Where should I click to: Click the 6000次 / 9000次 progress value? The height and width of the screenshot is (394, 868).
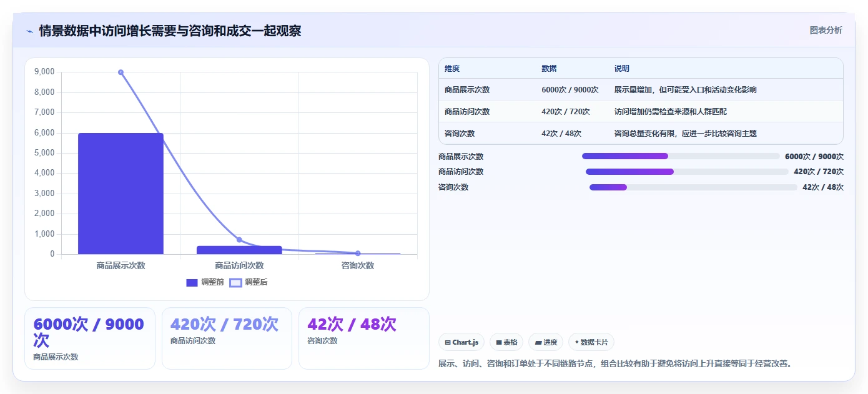click(x=814, y=157)
